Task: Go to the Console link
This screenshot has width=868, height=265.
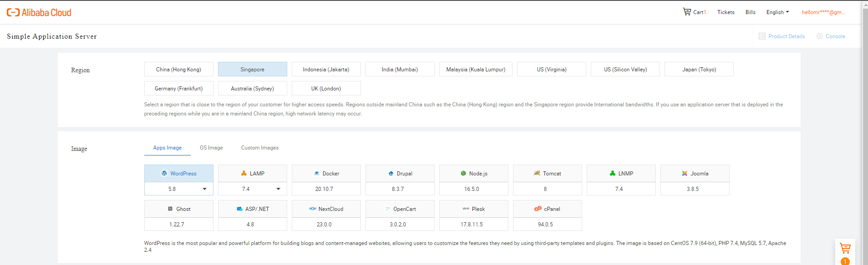Action: coord(835,36)
